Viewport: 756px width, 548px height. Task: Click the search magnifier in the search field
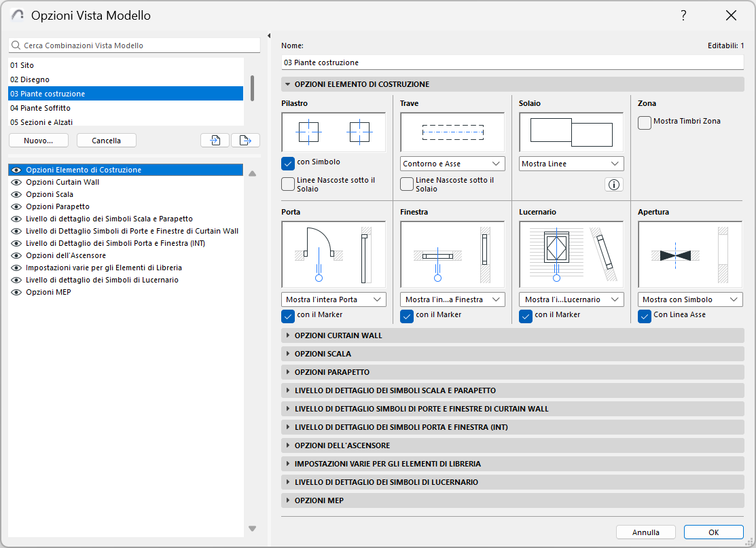pyautogui.click(x=15, y=45)
